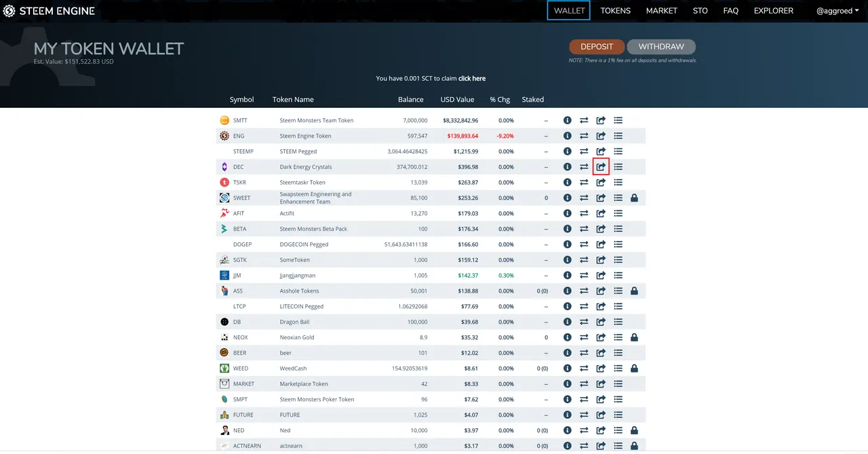Open info icon for MARKET token
Viewport: 868px width, 454px height.
click(568, 384)
